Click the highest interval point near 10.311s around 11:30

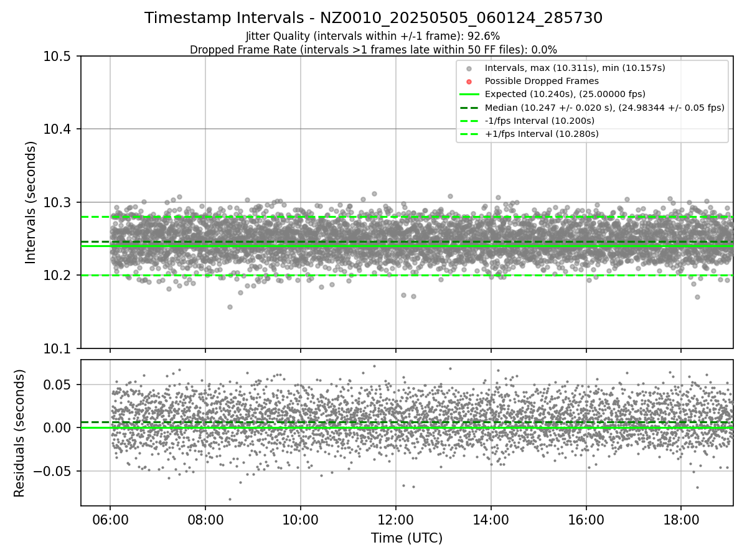(374, 194)
